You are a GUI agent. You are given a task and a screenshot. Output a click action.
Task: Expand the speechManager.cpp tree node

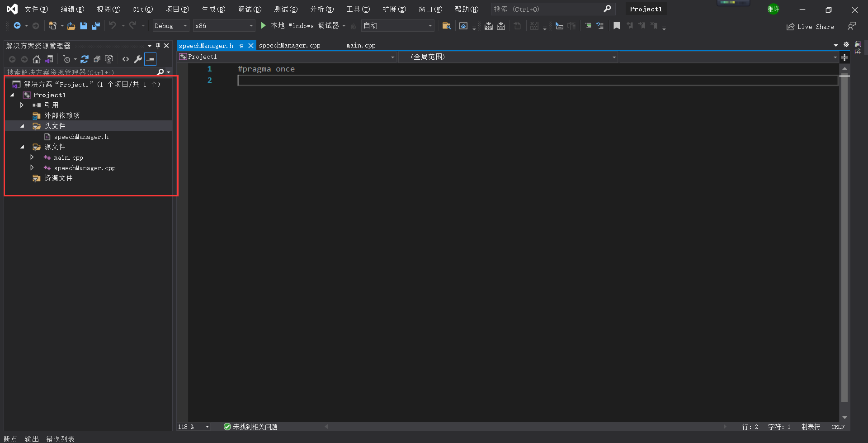click(x=32, y=167)
